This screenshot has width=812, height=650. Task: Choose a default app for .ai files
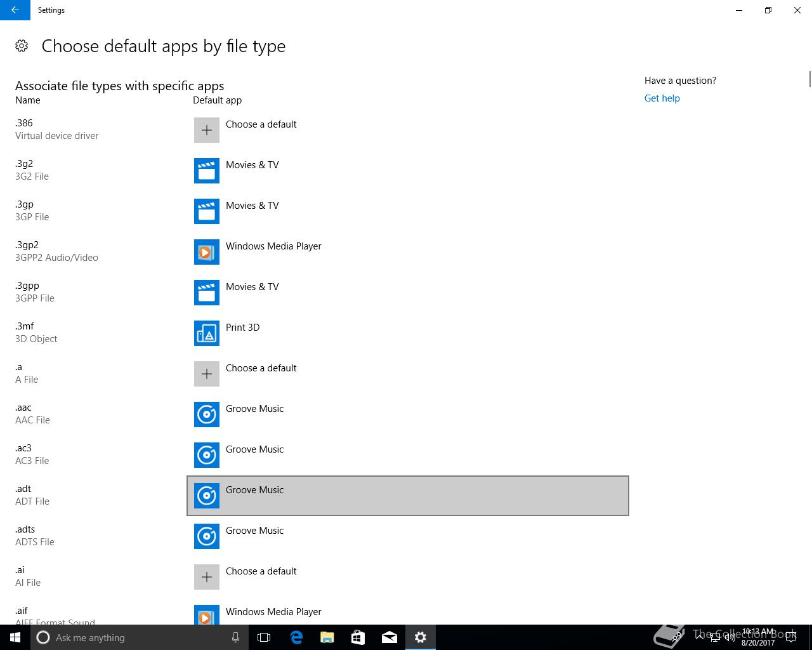[x=408, y=577]
